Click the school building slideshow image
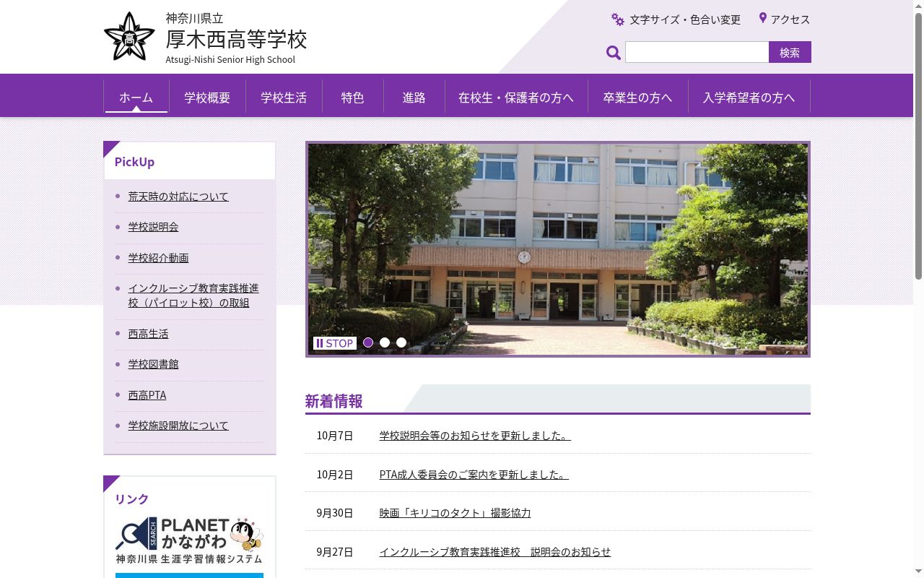This screenshot has width=924, height=578. tap(558, 249)
